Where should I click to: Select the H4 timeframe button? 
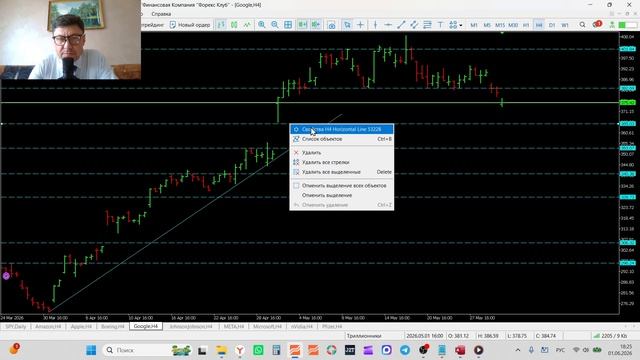539,25
